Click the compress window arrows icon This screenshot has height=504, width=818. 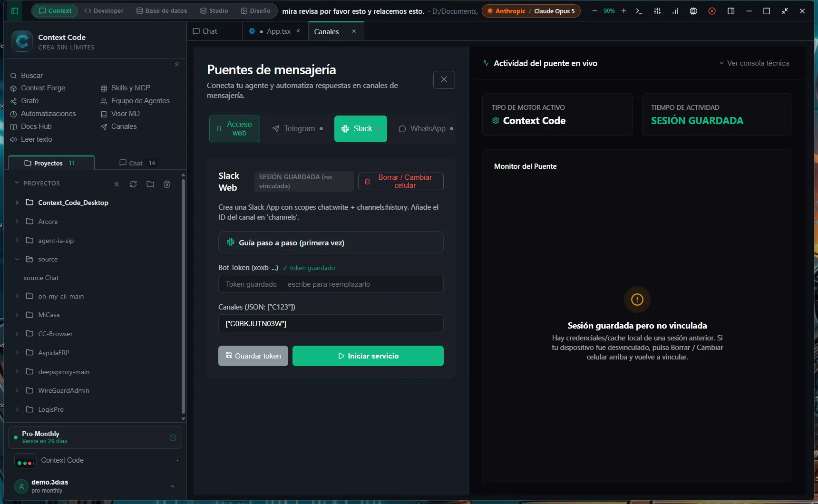(x=785, y=11)
